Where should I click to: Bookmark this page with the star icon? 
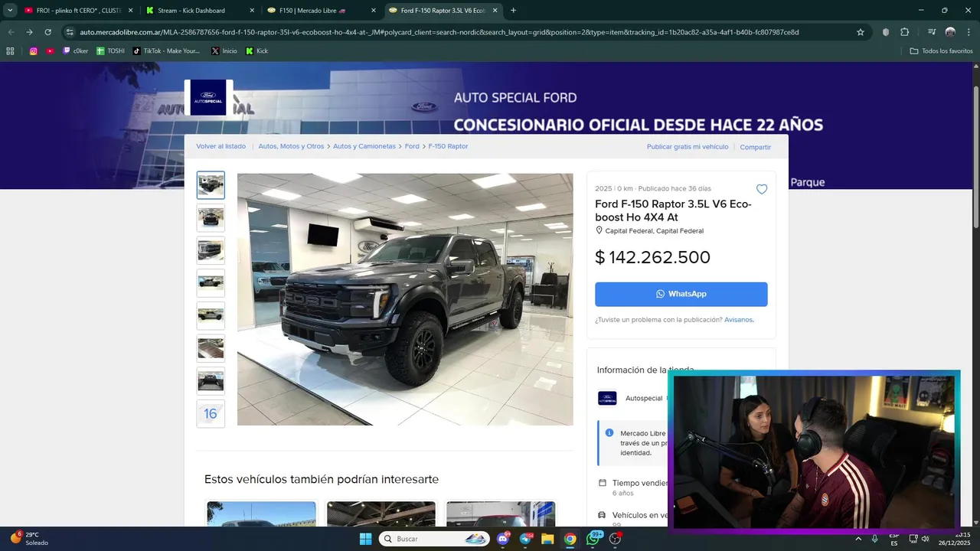[x=861, y=32]
